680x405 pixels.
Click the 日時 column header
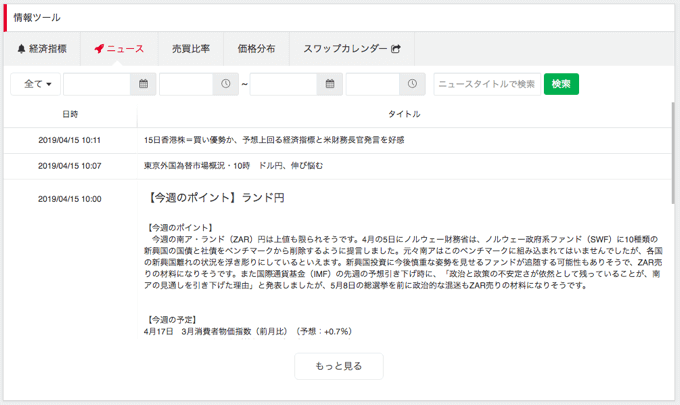(70, 114)
